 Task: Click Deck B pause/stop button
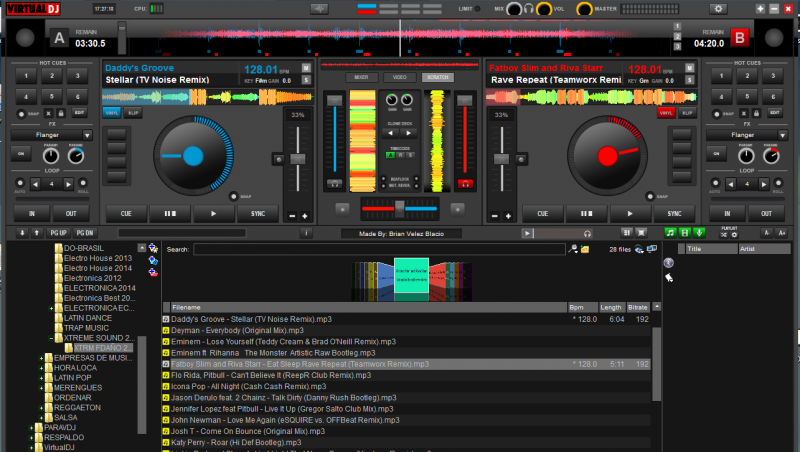586,214
